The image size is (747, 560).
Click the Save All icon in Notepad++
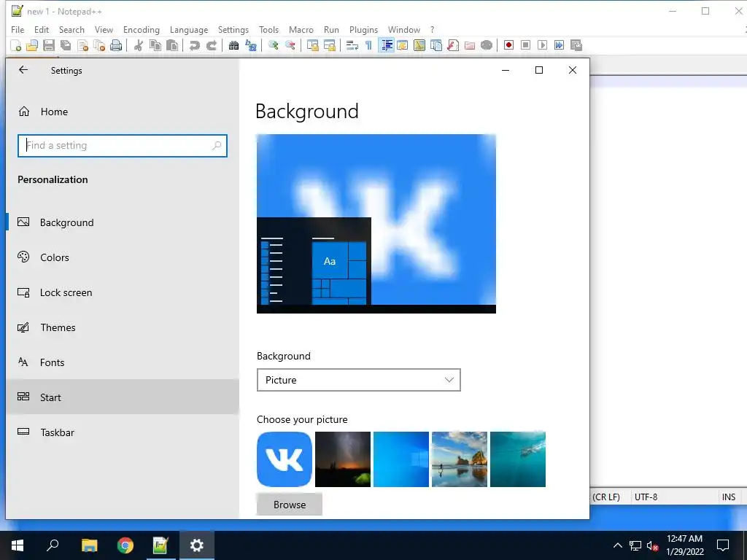pos(65,45)
